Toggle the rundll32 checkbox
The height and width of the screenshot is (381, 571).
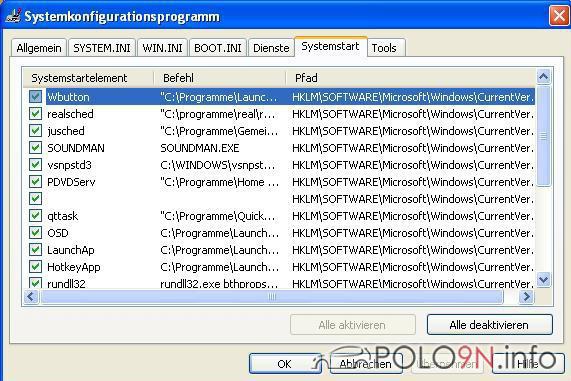coord(35,283)
